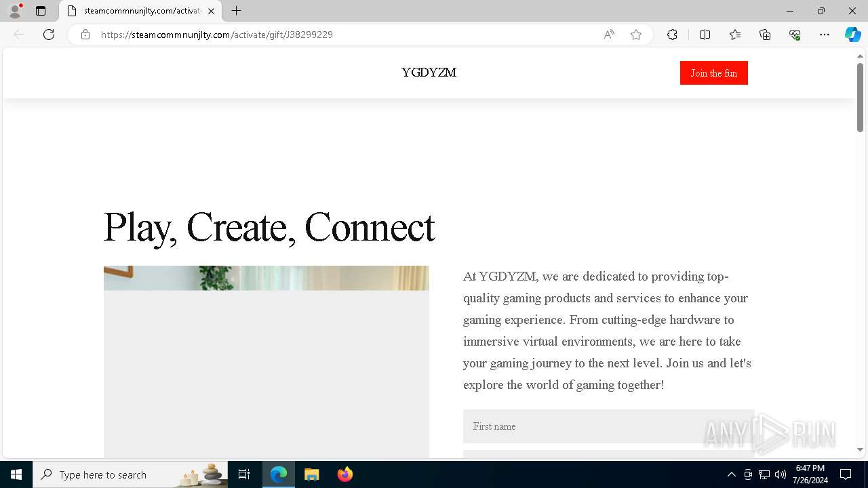Click the Microsoft Edge taskbar icon

(279, 474)
